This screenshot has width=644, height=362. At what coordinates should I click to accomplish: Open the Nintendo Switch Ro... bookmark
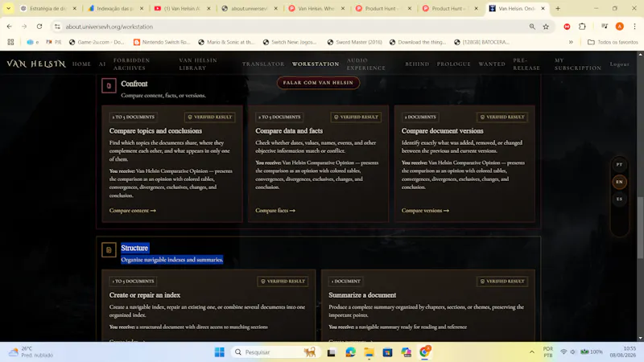coord(162,42)
